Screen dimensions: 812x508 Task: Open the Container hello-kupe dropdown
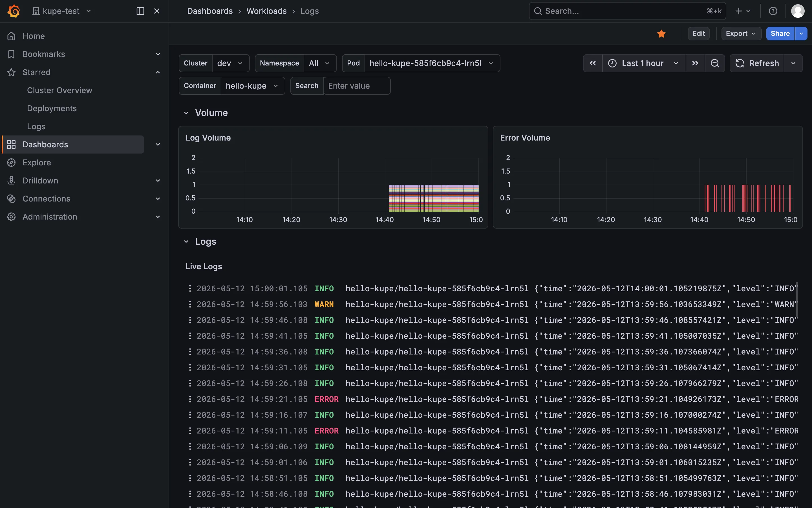click(252, 86)
